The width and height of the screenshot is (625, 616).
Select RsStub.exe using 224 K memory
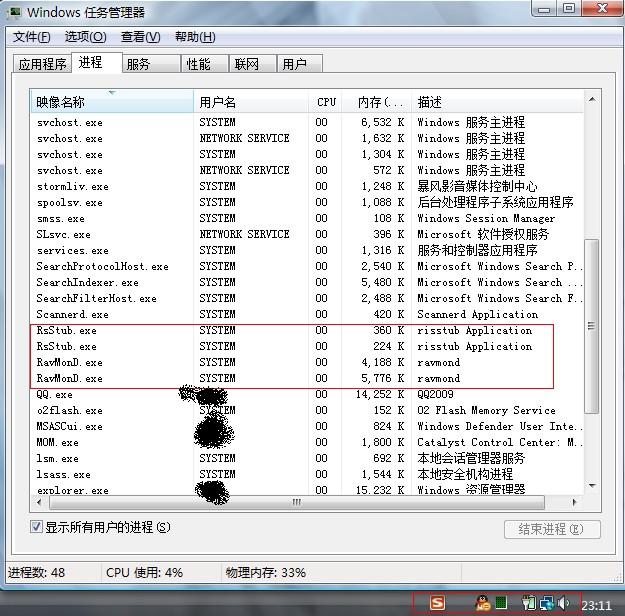(x=307, y=346)
